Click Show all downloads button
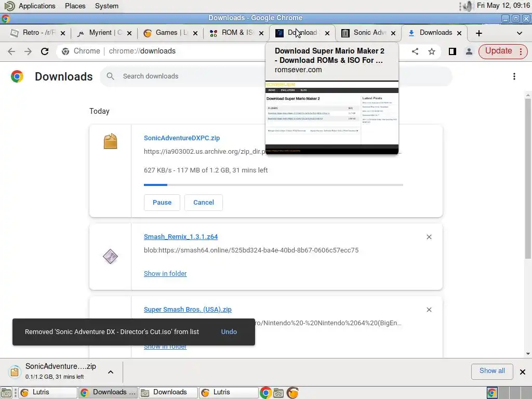Viewport: 532px width, 399px height. 492,371
